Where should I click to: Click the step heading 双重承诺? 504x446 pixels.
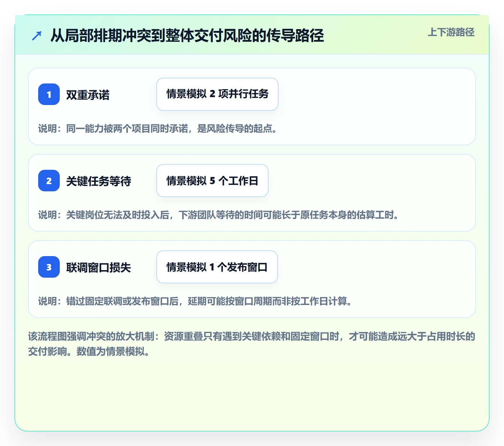[88, 95]
